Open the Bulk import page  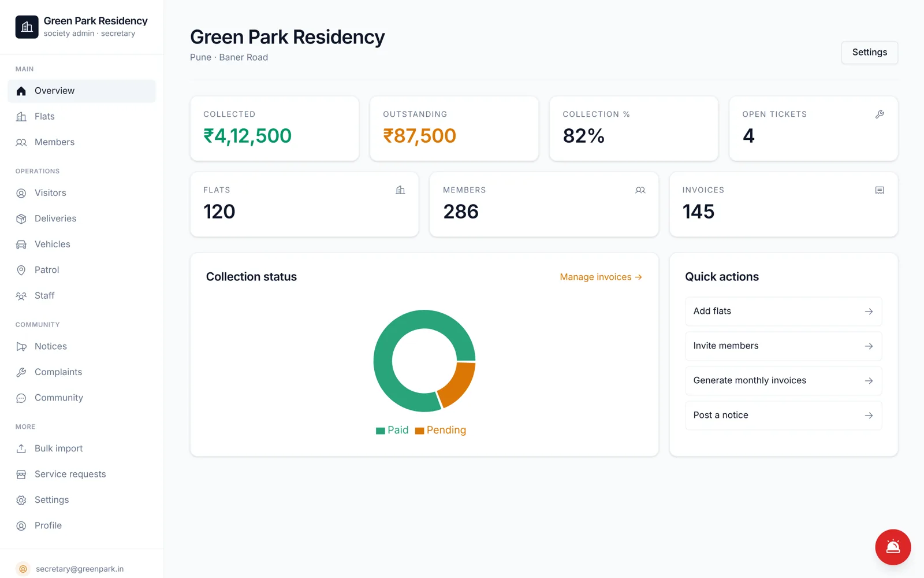(x=81, y=449)
